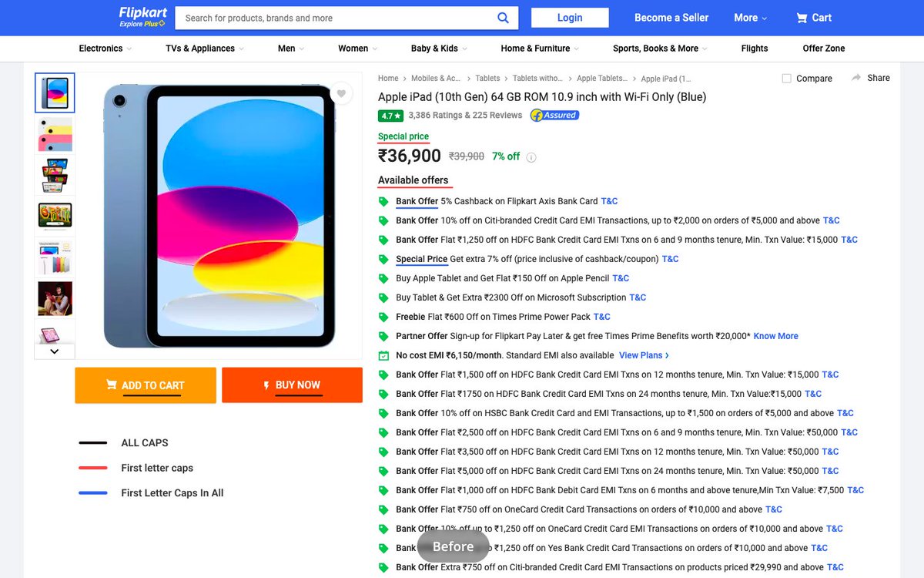Go to Tablets breadcrumb
The image size is (924, 578).
[487, 79]
